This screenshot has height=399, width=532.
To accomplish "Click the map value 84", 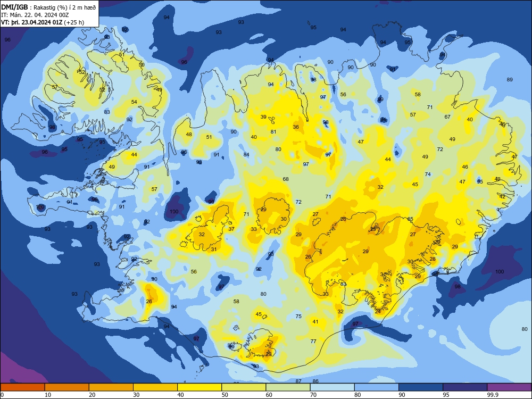I will pos(246,155).
